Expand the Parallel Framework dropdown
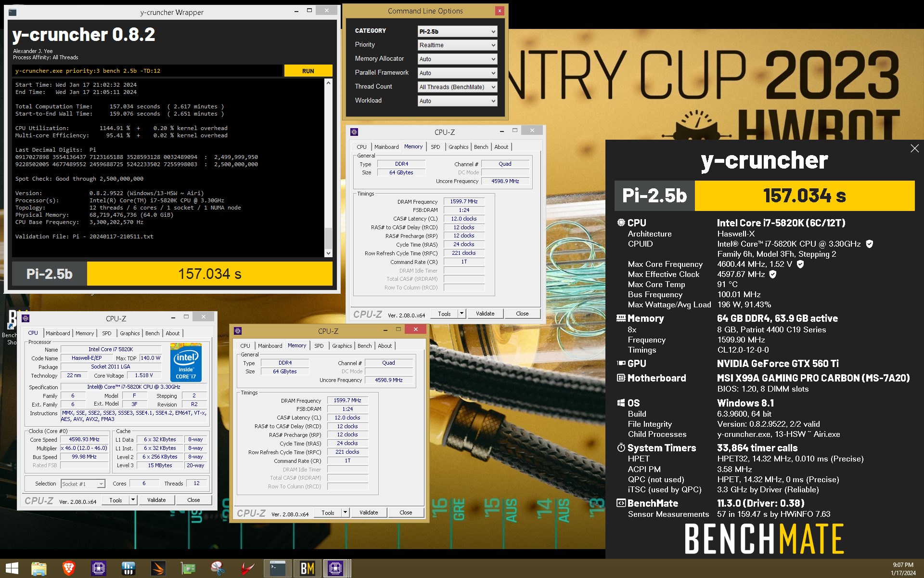This screenshot has width=924, height=578. click(457, 73)
